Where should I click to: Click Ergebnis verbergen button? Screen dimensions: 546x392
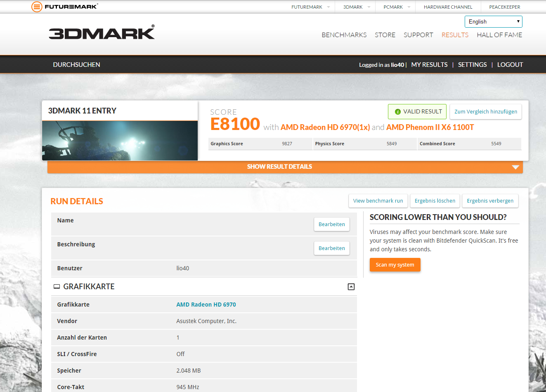[490, 201]
